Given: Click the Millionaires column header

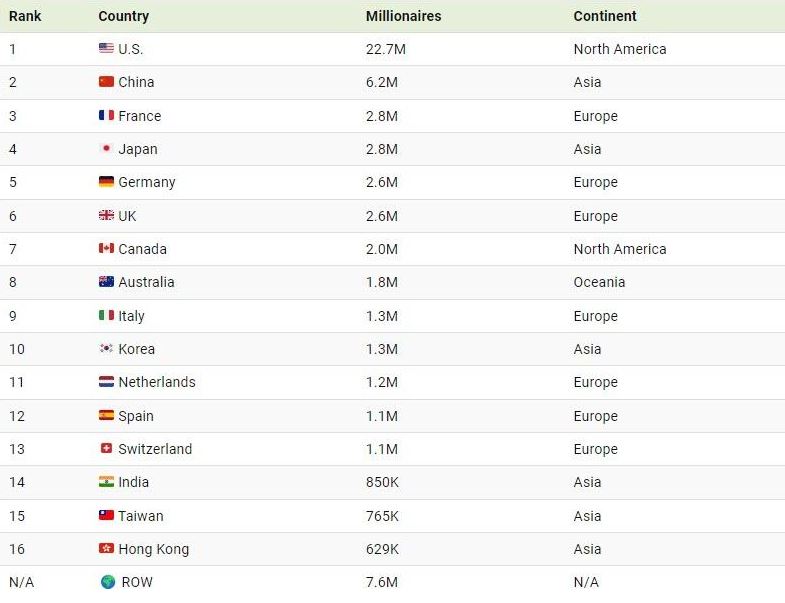Looking at the screenshot, I should point(404,16).
